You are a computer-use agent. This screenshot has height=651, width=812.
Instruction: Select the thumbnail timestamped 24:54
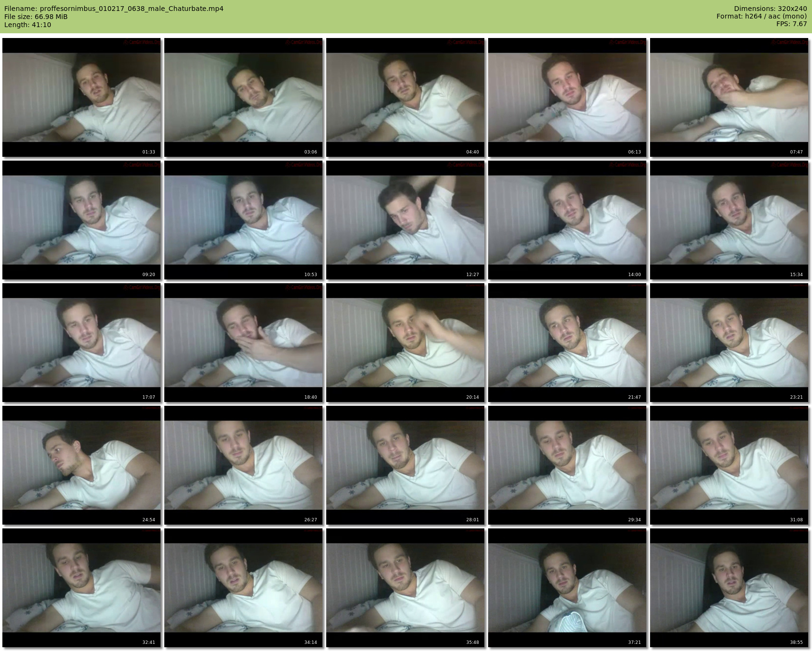82,465
